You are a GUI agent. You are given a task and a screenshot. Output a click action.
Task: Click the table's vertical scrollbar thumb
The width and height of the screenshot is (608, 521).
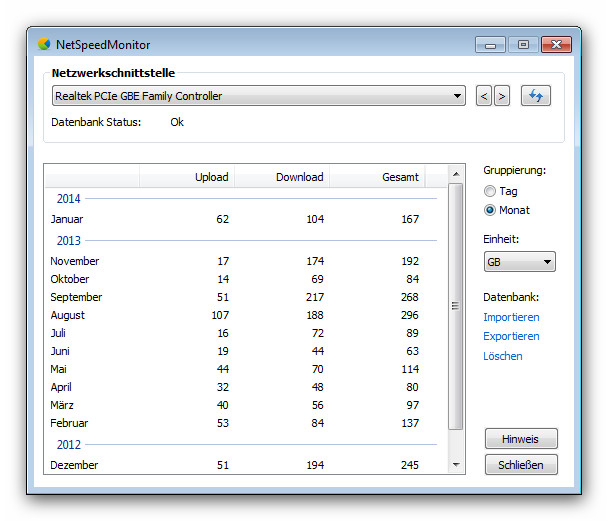456,306
